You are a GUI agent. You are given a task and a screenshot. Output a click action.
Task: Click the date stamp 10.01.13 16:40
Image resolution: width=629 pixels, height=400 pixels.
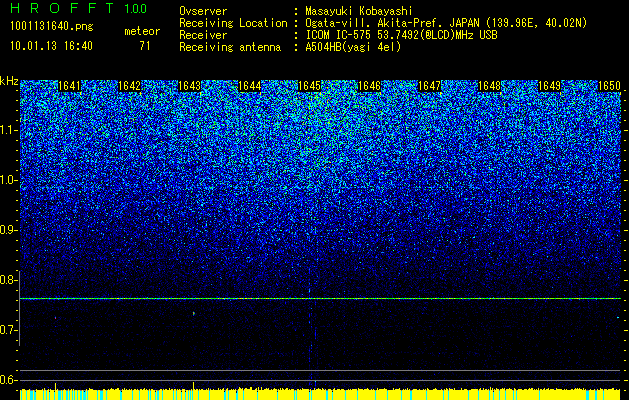pyautogui.click(x=51, y=46)
